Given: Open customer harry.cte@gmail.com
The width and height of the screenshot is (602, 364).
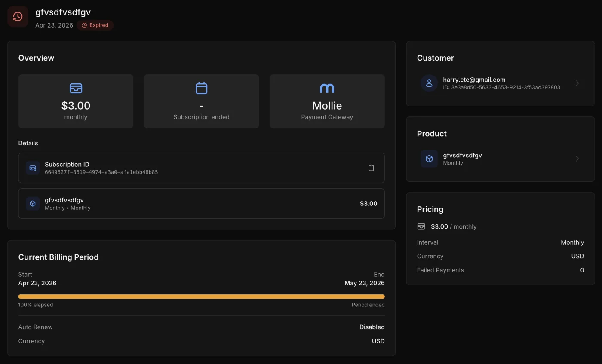Looking at the screenshot, I should [x=501, y=83].
